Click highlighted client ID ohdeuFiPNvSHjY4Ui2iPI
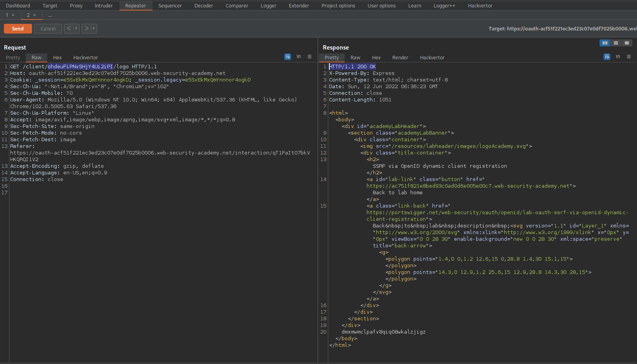The width and height of the screenshot is (637, 364). [x=80, y=67]
